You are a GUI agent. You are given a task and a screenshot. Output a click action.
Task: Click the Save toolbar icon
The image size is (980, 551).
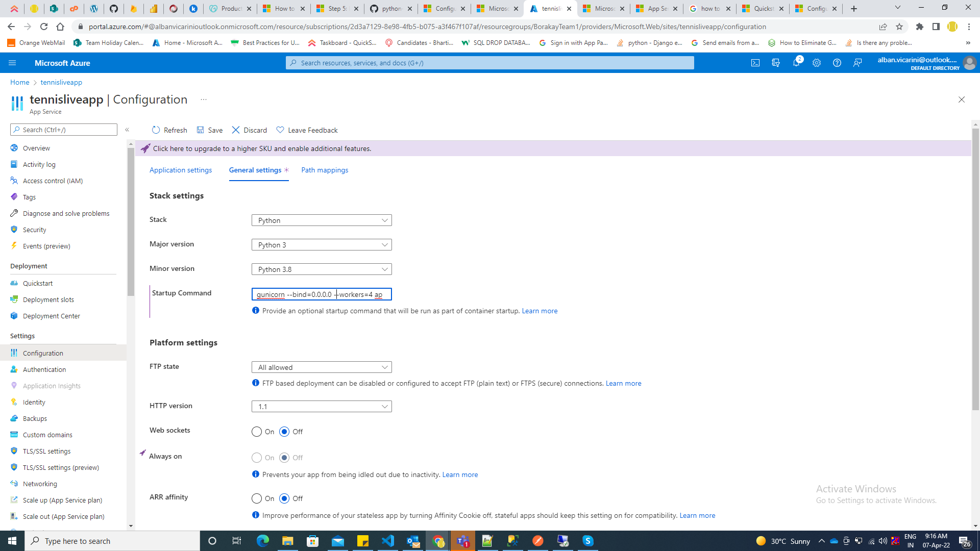click(x=201, y=130)
